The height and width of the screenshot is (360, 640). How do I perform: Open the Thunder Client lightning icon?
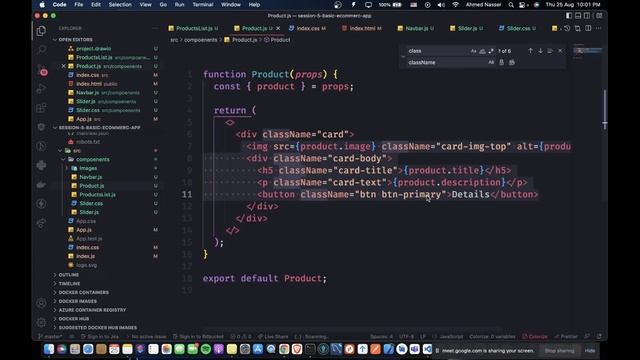[x=41, y=203]
